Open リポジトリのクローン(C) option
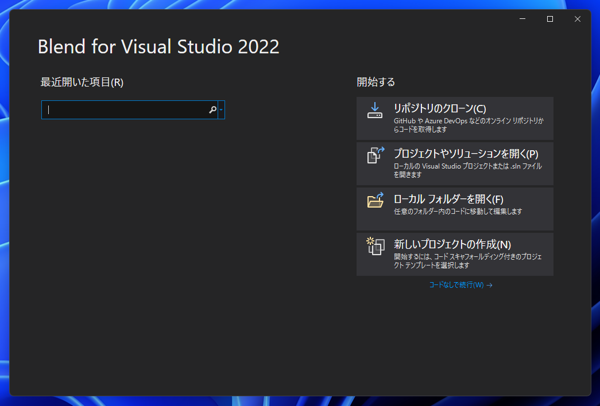 [x=455, y=118]
